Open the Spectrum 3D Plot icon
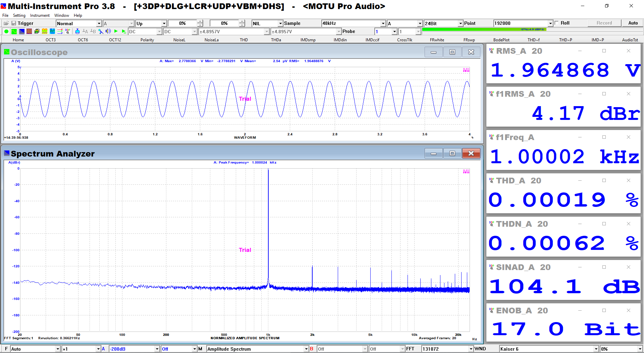The height and width of the screenshot is (353, 644). click(x=37, y=31)
